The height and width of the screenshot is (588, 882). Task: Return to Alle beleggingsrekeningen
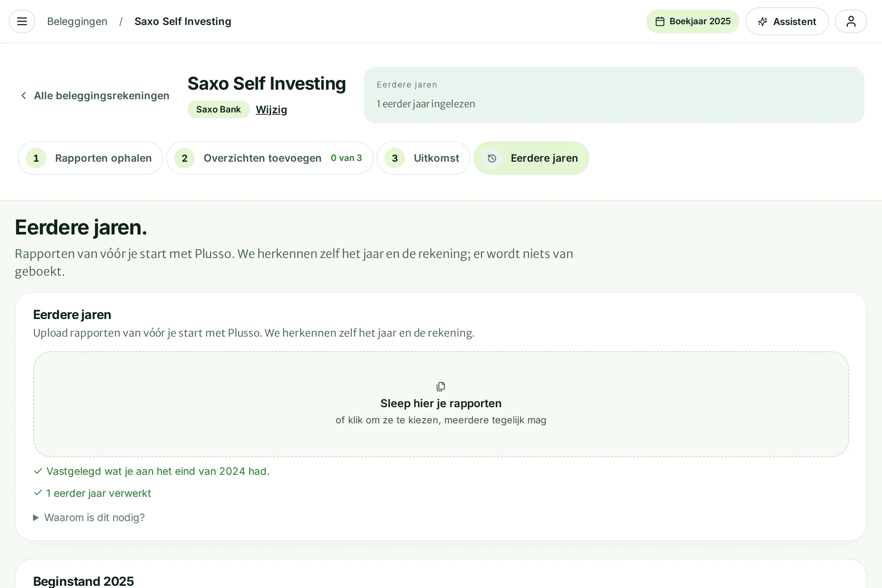[x=94, y=96]
